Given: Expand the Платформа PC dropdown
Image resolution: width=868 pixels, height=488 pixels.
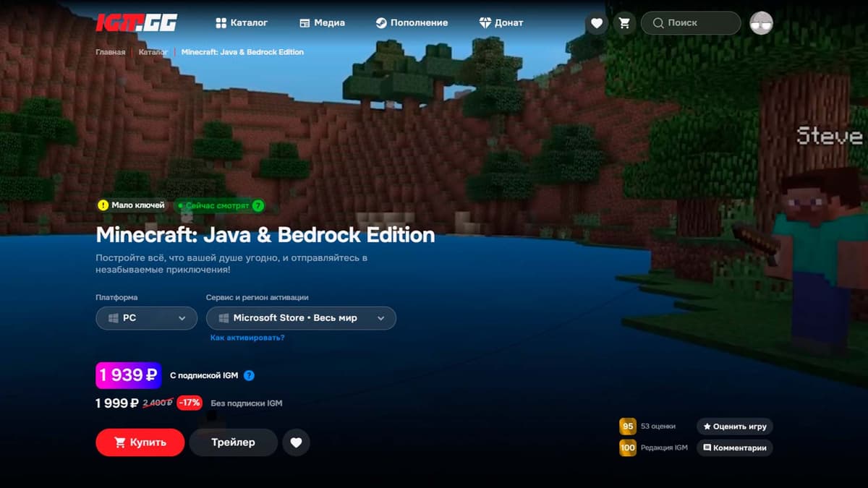Looking at the screenshot, I should coord(146,318).
